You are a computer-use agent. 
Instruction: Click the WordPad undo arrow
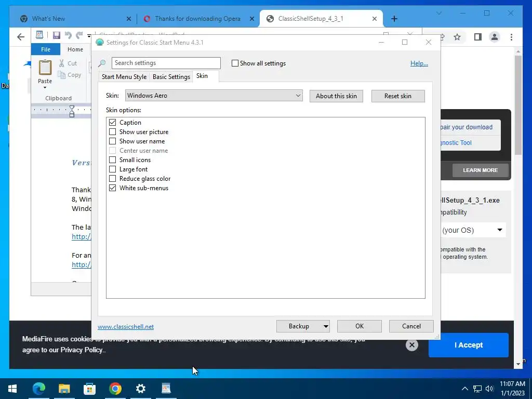[x=68, y=35]
